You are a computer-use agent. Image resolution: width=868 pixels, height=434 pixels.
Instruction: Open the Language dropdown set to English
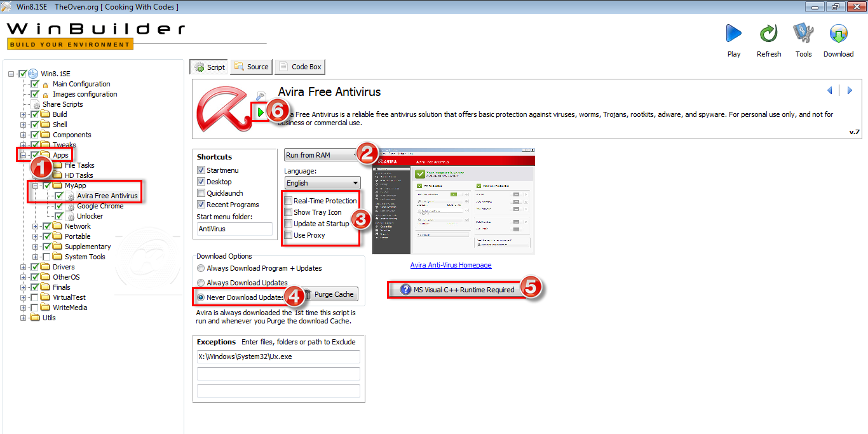pyautogui.click(x=322, y=183)
